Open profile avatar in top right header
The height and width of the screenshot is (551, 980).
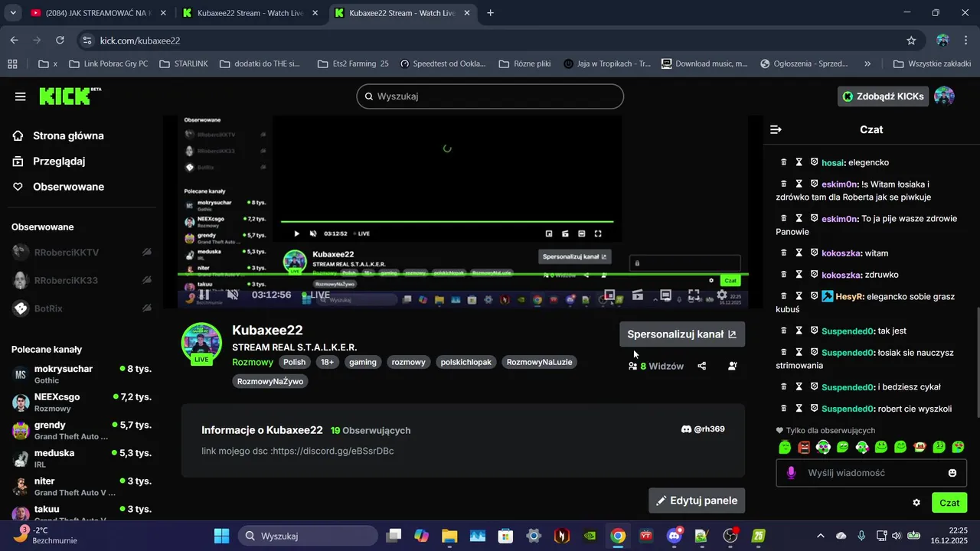(945, 96)
